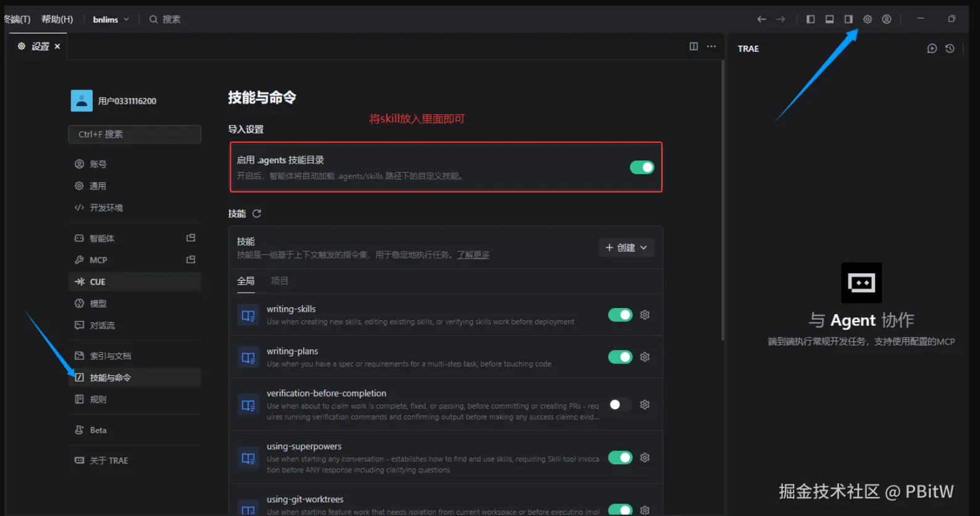Click the 了解更多 link
980x516 pixels.
click(x=473, y=255)
